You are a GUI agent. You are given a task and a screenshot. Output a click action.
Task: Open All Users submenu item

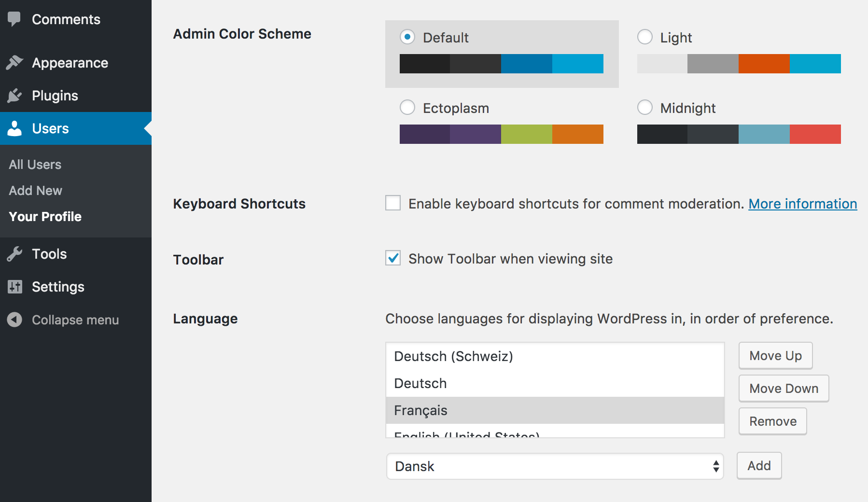click(x=35, y=165)
